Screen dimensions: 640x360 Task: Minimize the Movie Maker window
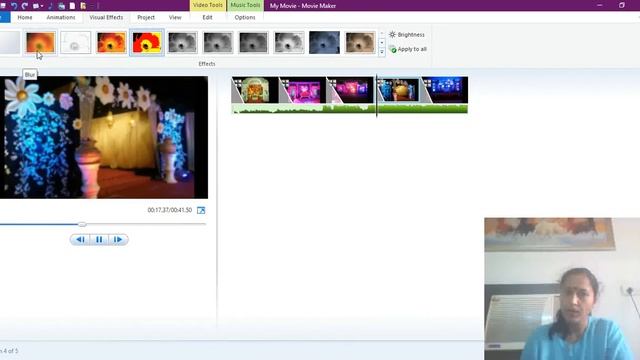point(600,5)
